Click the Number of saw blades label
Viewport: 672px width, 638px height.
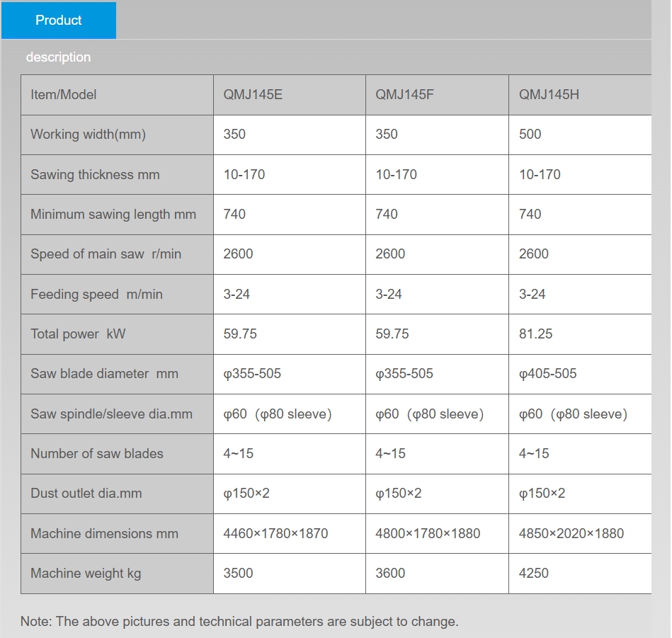click(x=97, y=454)
